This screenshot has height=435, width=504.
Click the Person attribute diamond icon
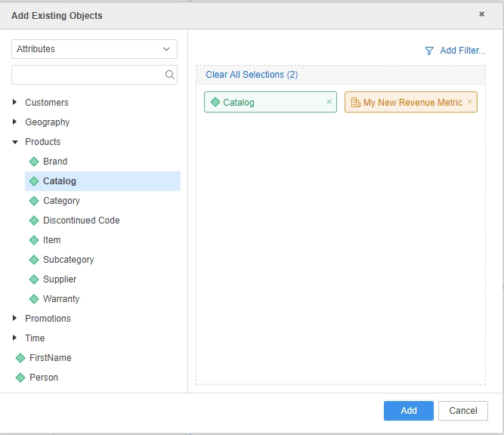[20, 378]
